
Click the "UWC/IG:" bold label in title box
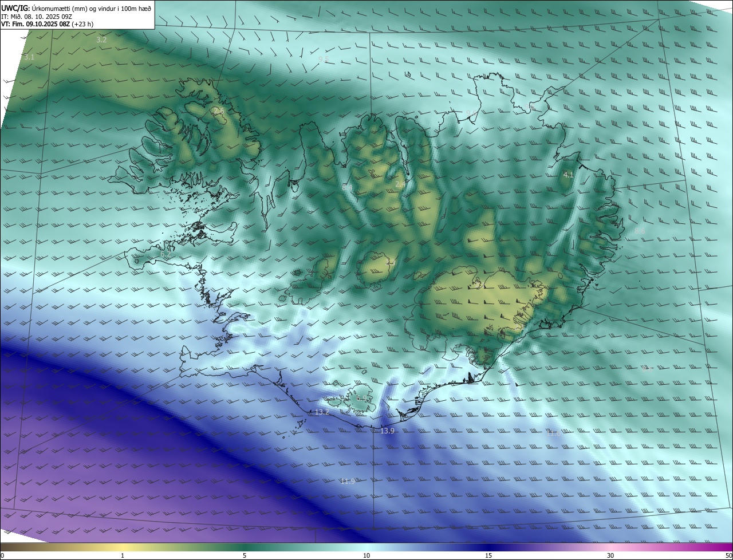click(15, 8)
